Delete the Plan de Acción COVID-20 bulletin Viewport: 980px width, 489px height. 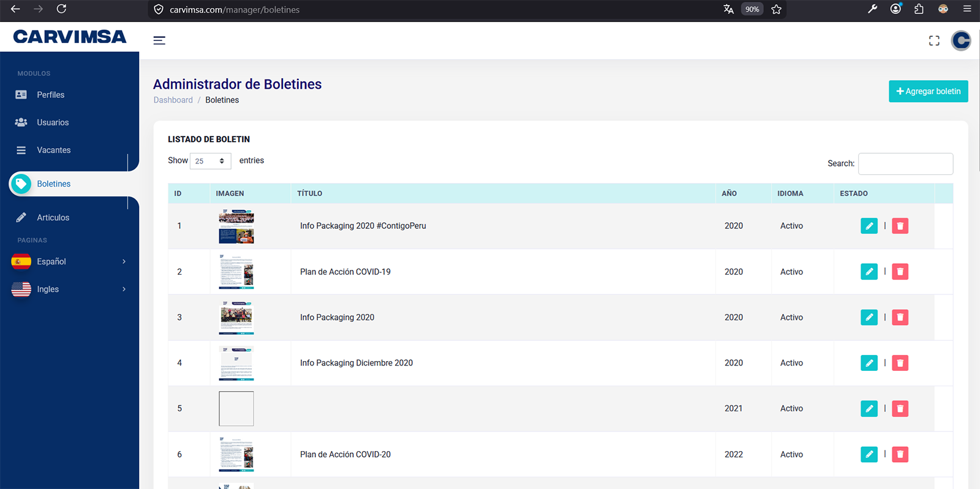point(900,454)
